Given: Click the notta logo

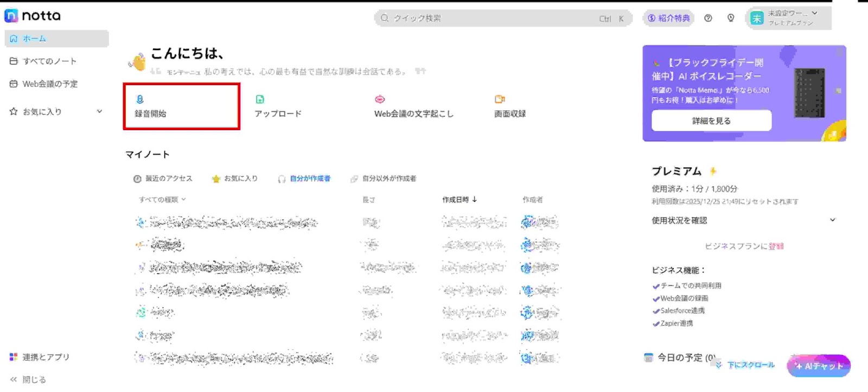Looking at the screenshot, I should coord(33,16).
